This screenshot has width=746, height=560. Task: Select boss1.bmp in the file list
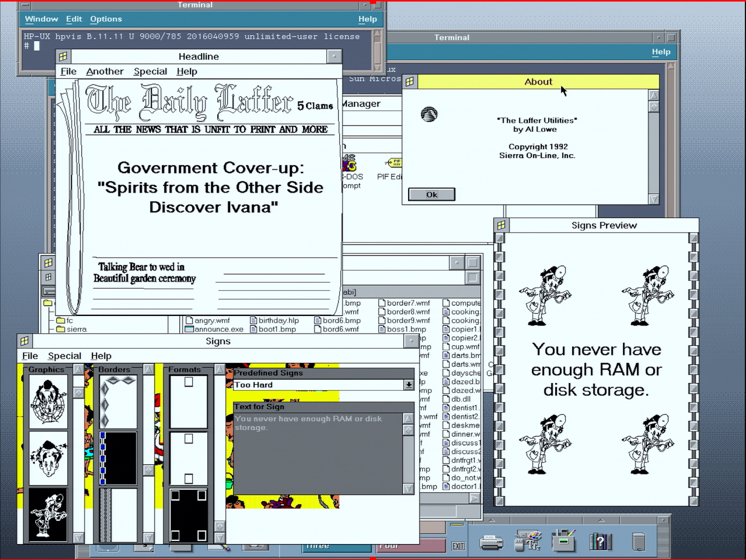pos(403,329)
